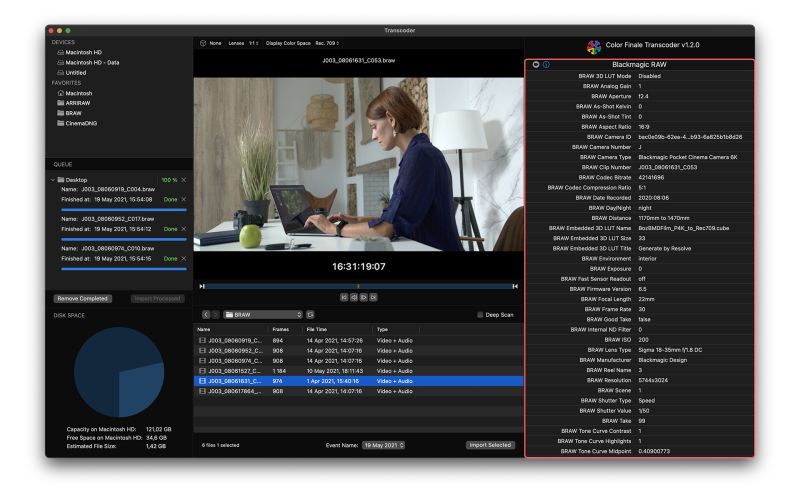This screenshot has height=487, width=800.
Task: Jump to the start of the clip
Action: coord(344,297)
